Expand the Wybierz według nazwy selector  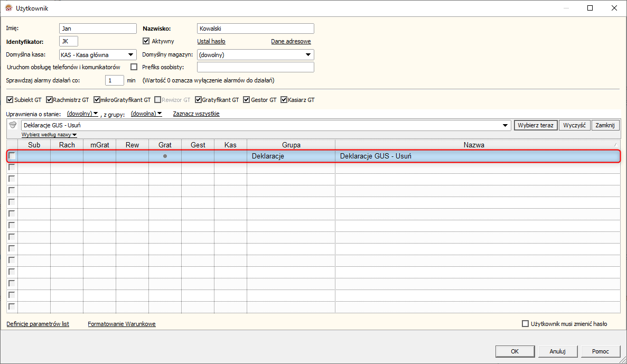point(49,135)
